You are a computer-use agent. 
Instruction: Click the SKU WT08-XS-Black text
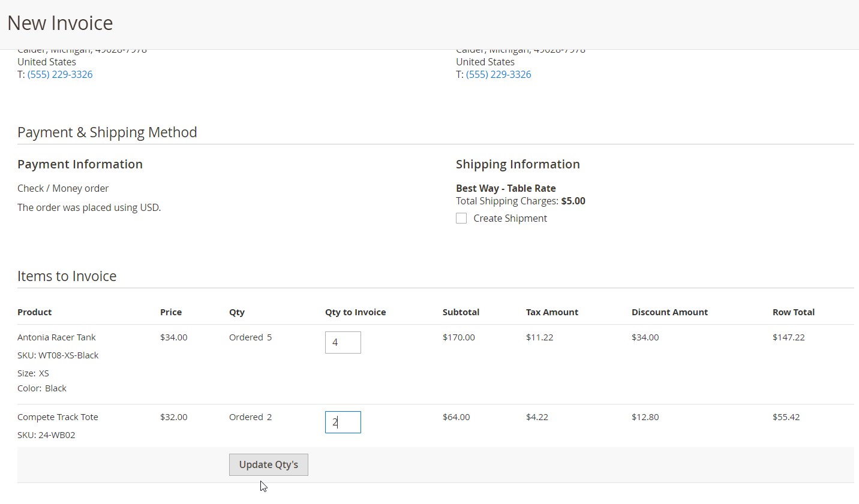(58, 355)
